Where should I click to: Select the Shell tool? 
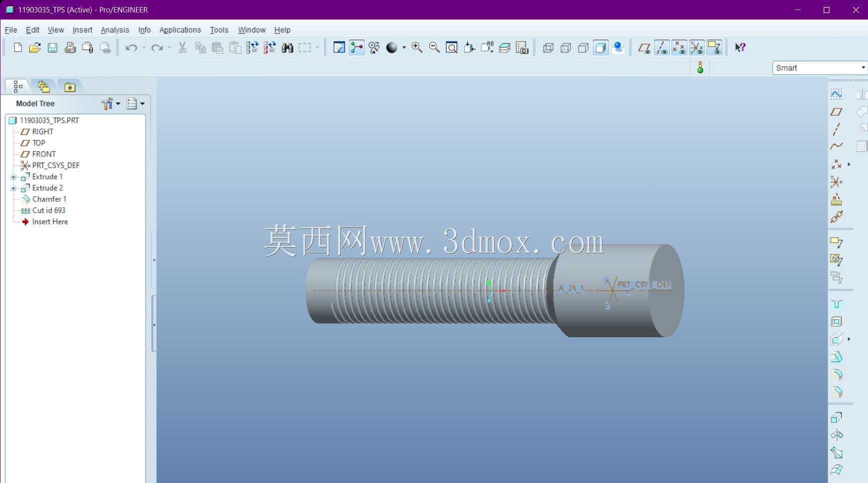(837, 322)
